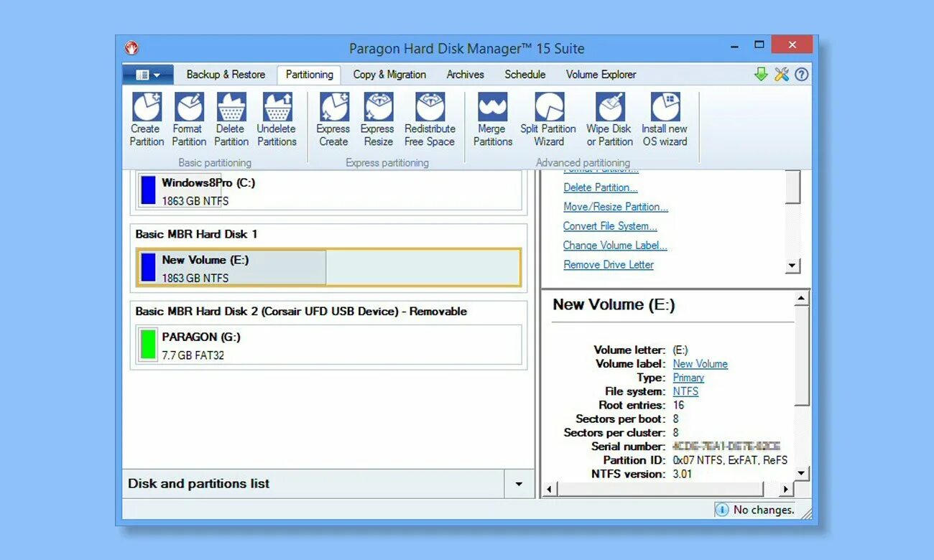Click the Basic MBR Hard Disk 2 Corsair header
The width and height of the screenshot is (934, 560).
click(301, 312)
